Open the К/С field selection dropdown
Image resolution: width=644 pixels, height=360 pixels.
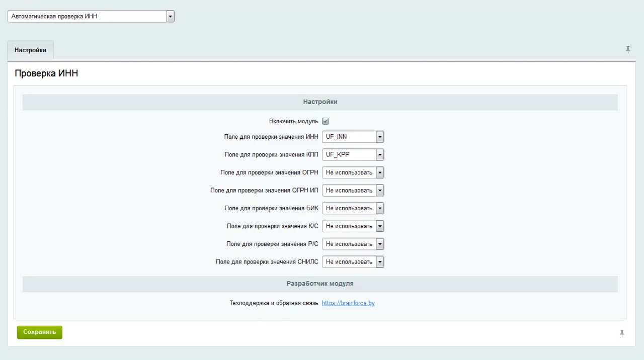coord(353,226)
